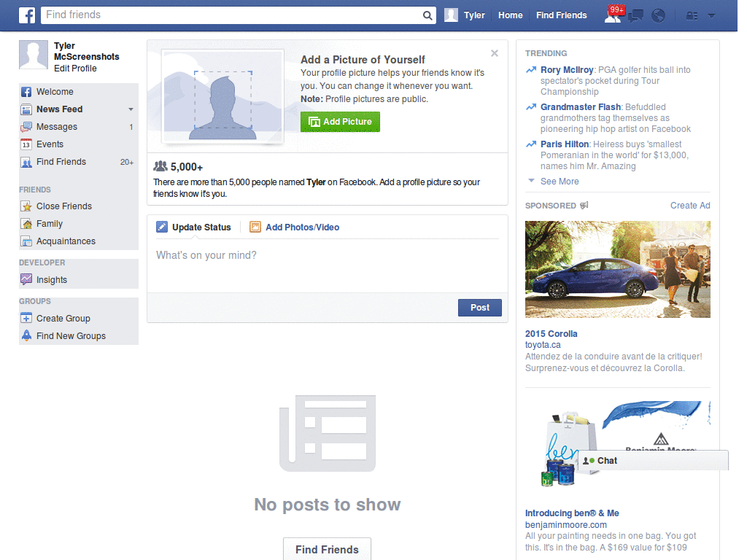This screenshot has width=747, height=560.
Task: Open the Grandmaster Flash trending link
Action: tap(580, 107)
